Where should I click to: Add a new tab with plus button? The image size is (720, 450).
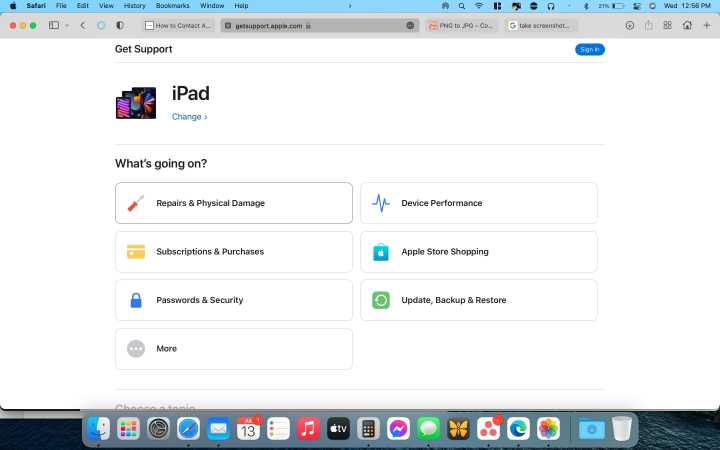707,25
